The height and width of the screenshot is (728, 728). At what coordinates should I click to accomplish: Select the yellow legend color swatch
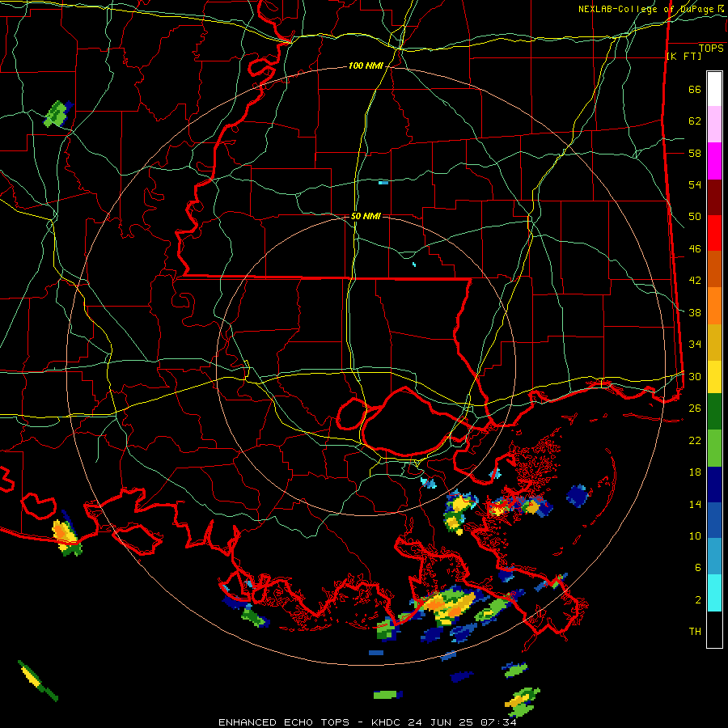click(x=714, y=377)
